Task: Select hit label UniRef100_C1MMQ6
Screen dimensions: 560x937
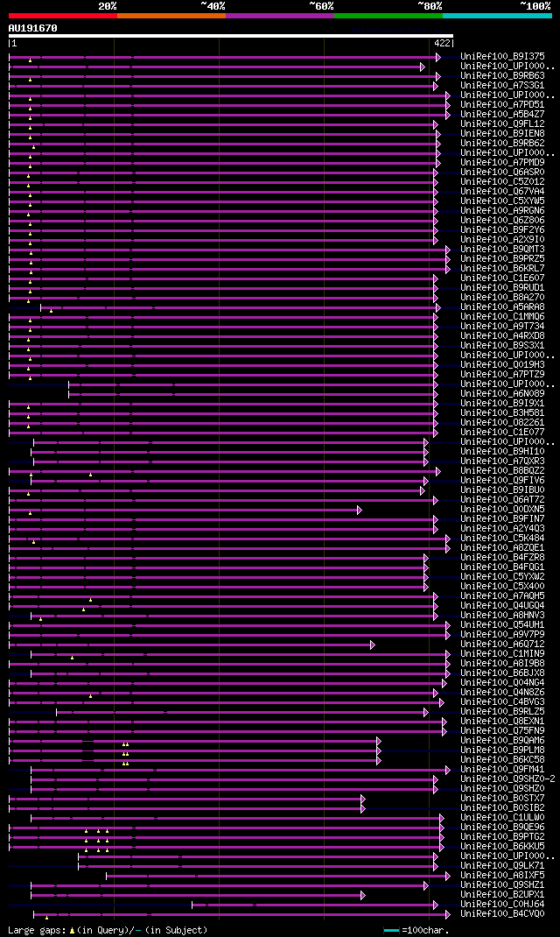Action: pos(502,316)
